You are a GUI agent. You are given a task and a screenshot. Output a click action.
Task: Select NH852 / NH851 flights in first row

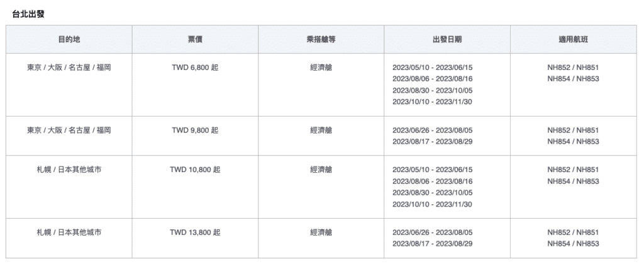pyautogui.click(x=573, y=67)
